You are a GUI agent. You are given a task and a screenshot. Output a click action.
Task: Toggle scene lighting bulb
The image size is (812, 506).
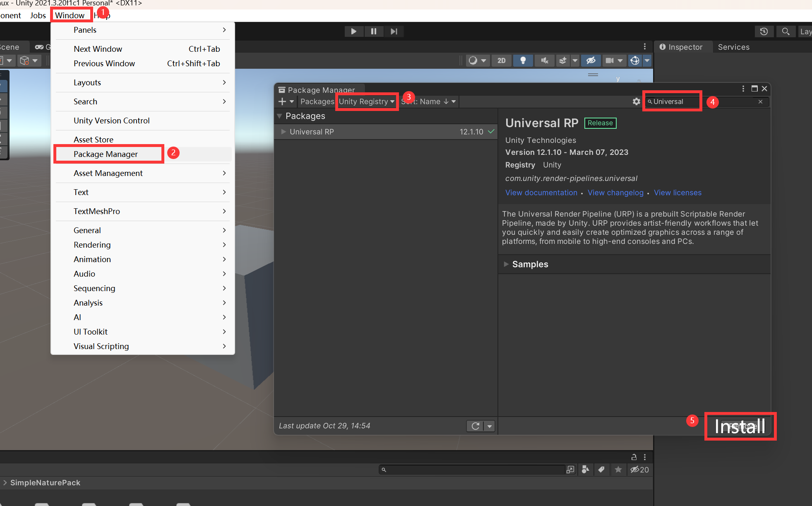pos(523,61)
